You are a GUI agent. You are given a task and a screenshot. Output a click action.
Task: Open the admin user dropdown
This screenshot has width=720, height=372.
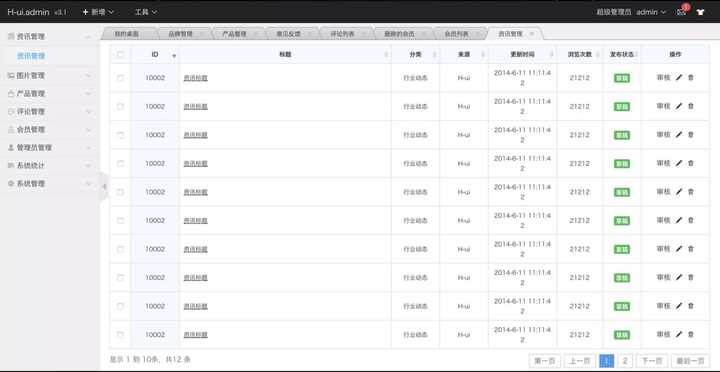(x=651, y=12)
